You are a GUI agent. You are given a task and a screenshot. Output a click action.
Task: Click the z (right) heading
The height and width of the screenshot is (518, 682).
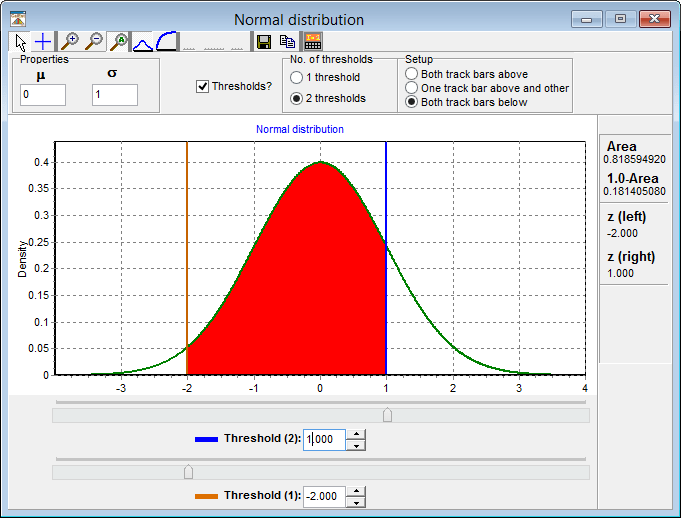631,257
